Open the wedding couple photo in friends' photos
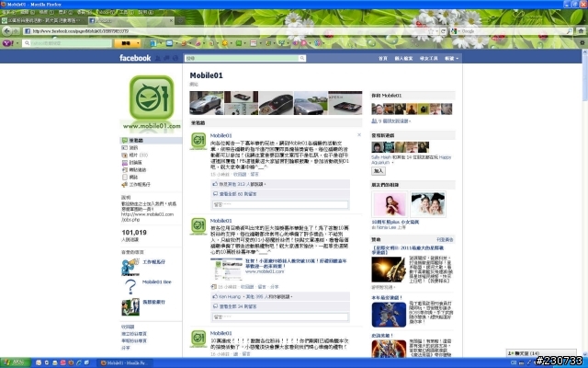588x368 pixels. click(428, 204)
